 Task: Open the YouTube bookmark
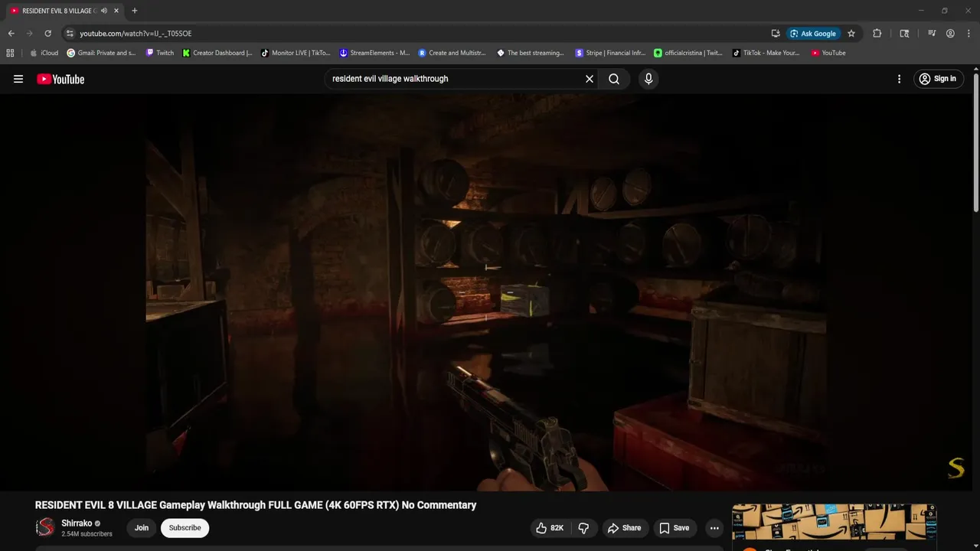(x=828, y=53)
